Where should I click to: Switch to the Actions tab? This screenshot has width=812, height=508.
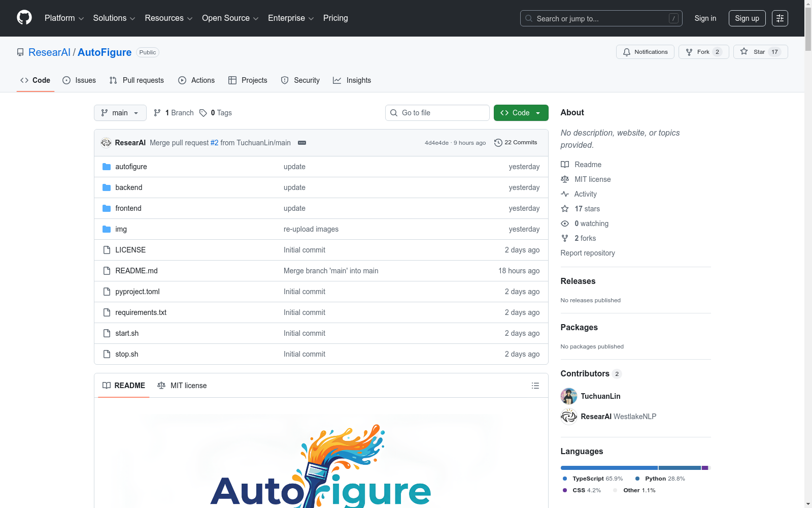(196, 80)
